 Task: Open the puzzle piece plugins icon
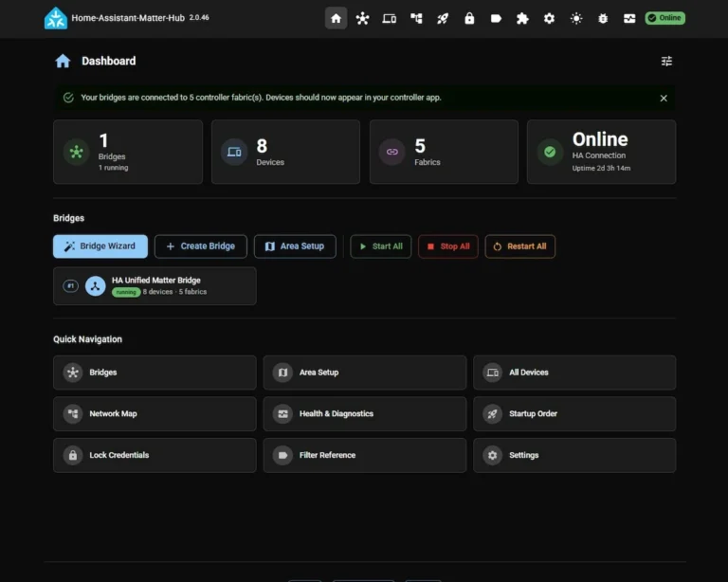point(522,18)
